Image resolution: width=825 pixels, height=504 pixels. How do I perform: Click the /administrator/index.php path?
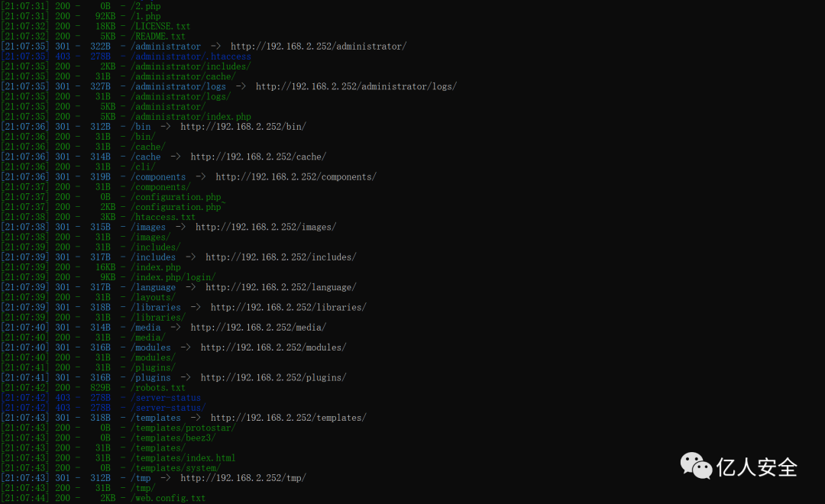click(x=190, y=117)
